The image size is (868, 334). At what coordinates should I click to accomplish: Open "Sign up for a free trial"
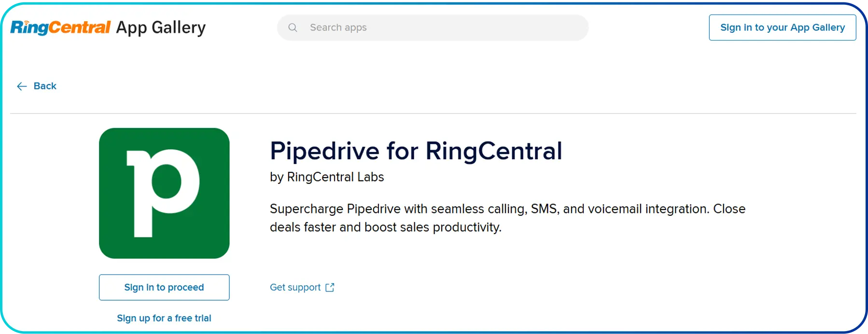pyautogui.click(x=164, y=318)
